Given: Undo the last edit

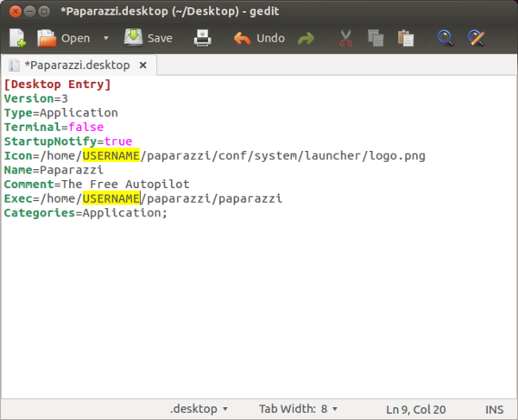Looking at the screenshot, I should [259, 38].
